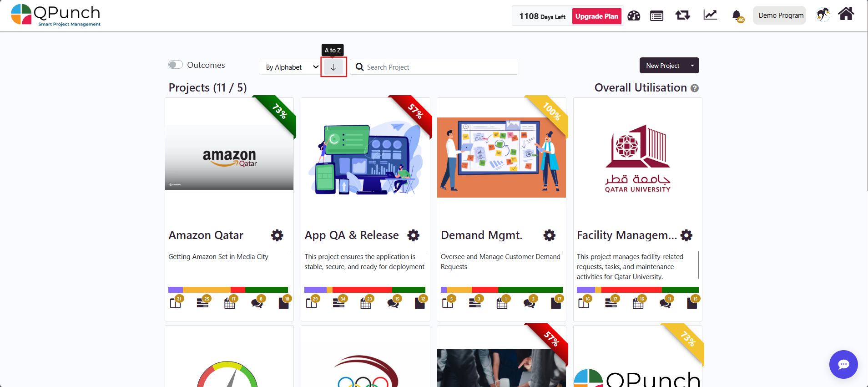Toggle the Outcomes switch
Screen dimensions: 868x387
(x=176, y=65)
